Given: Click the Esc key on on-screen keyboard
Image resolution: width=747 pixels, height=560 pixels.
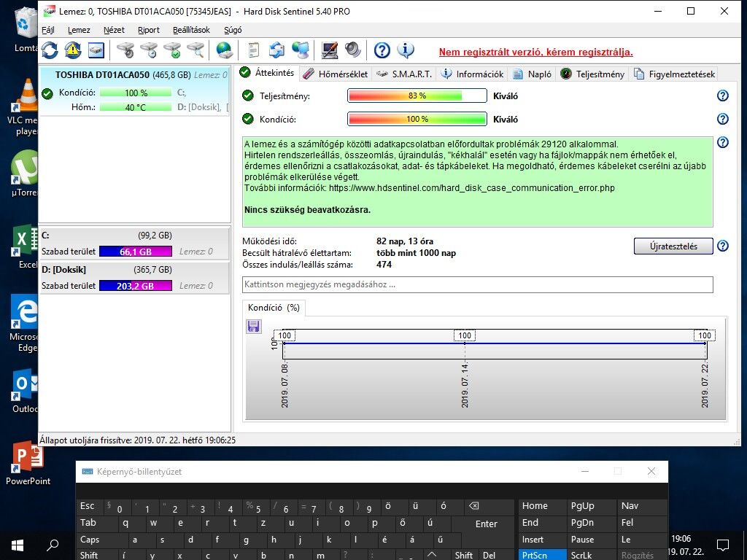Looking at the screenshot, I should pyautogui.click(x=88, y=506).
